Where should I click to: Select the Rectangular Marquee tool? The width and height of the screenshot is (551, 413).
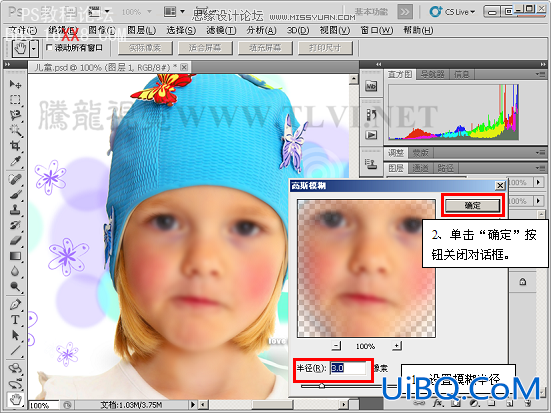click(15, 99)
